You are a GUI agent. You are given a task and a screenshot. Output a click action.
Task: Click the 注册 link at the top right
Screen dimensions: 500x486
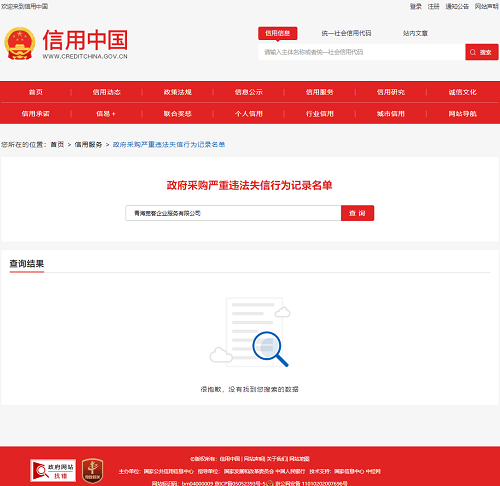coord(434,6)
